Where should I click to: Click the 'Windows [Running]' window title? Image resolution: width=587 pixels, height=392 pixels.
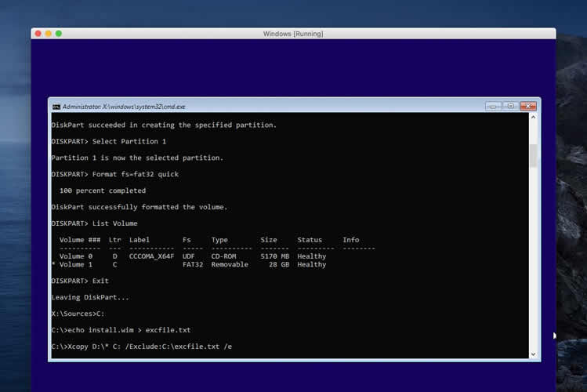coord(293,34)
